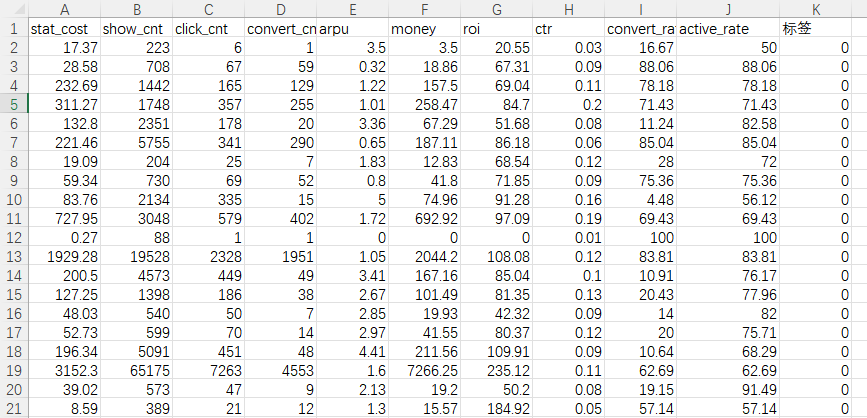Click the stat_cost header cell
Screen dimensions: 867x418
(x=65, y=29)
